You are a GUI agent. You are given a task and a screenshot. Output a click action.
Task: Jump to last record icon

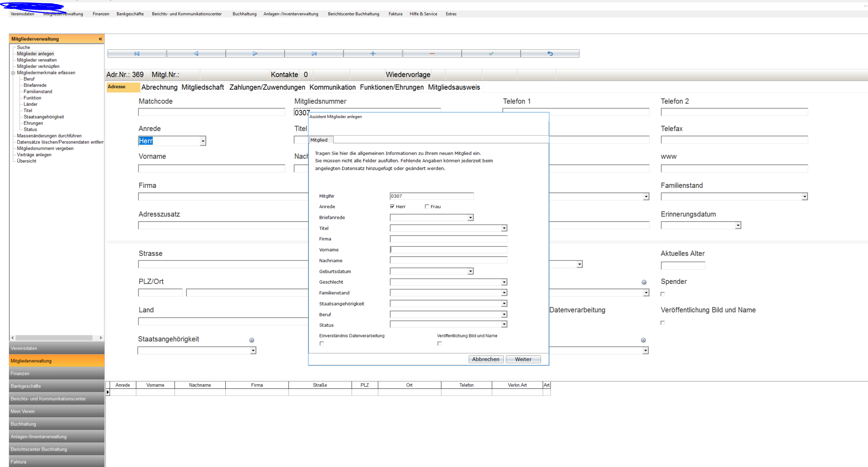(314, 54)
